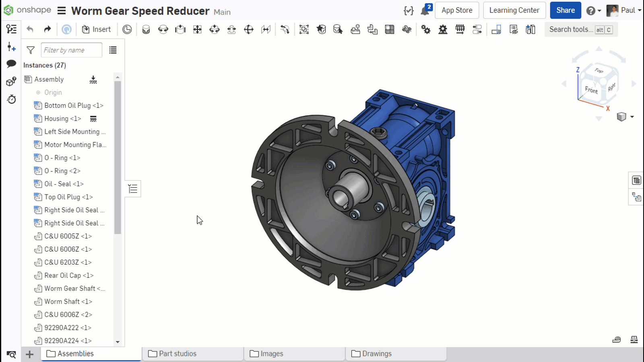This screenshot has width=644, height=362.
Task: Open the Learning Center
Action: (514, 10)
